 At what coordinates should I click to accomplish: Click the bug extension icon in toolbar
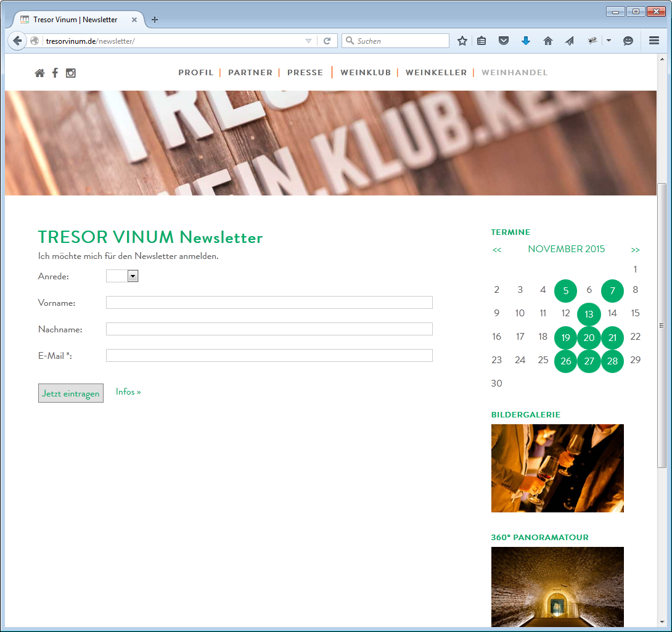(x=592, y=41)
